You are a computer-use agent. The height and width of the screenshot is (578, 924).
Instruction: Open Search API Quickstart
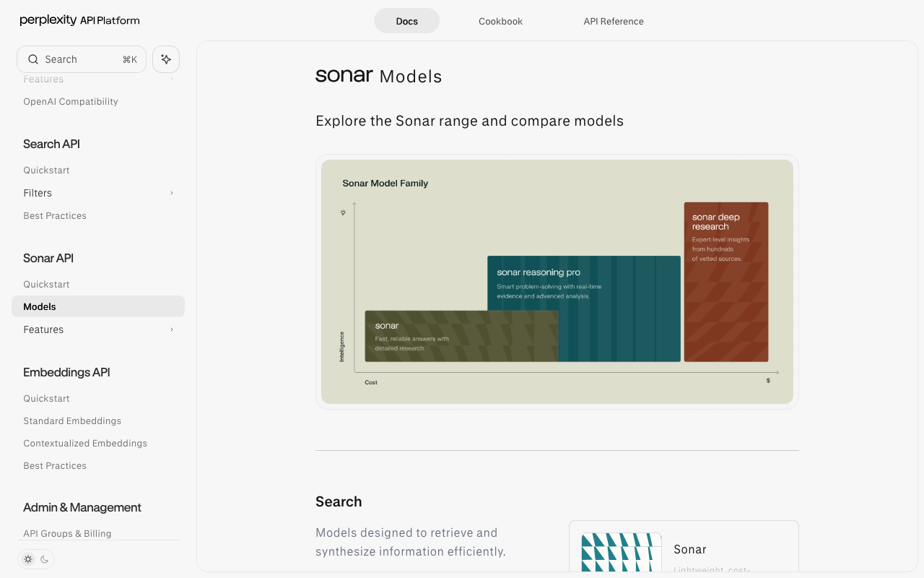(x=46, y=171)
